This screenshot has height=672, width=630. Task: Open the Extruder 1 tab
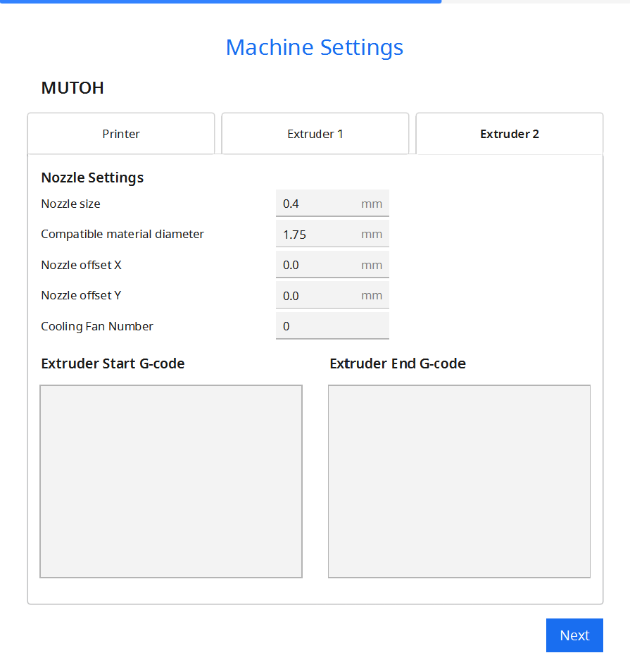315,134
